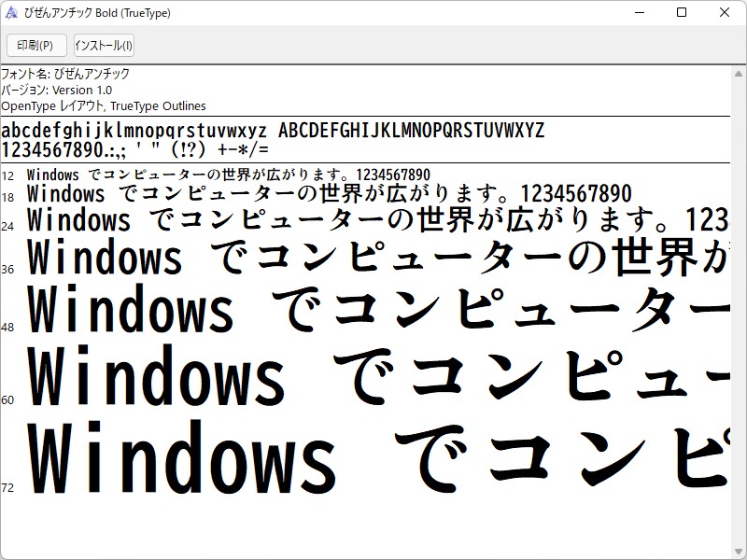Click the size 12 preview line
Image resolution: width=747 pixels, height=560 pixels.
(x=233, y=172)
